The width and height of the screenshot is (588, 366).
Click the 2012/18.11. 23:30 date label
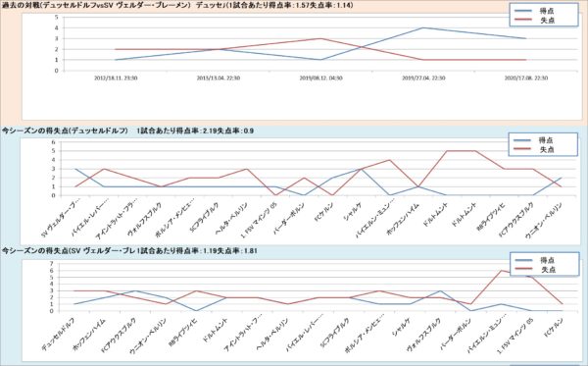tap(116, 78)
